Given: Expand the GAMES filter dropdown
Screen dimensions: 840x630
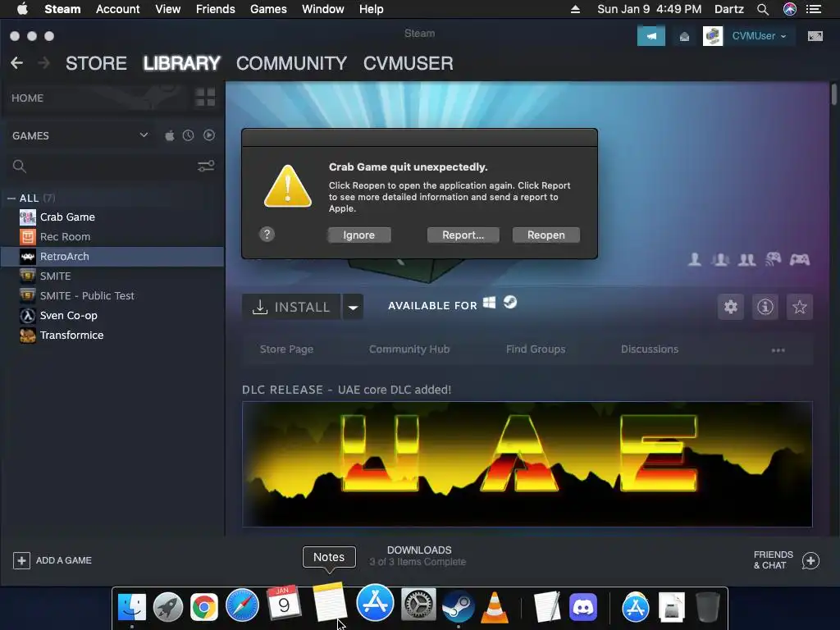Looking at the screenshot, I should click(x=144, y=135).
